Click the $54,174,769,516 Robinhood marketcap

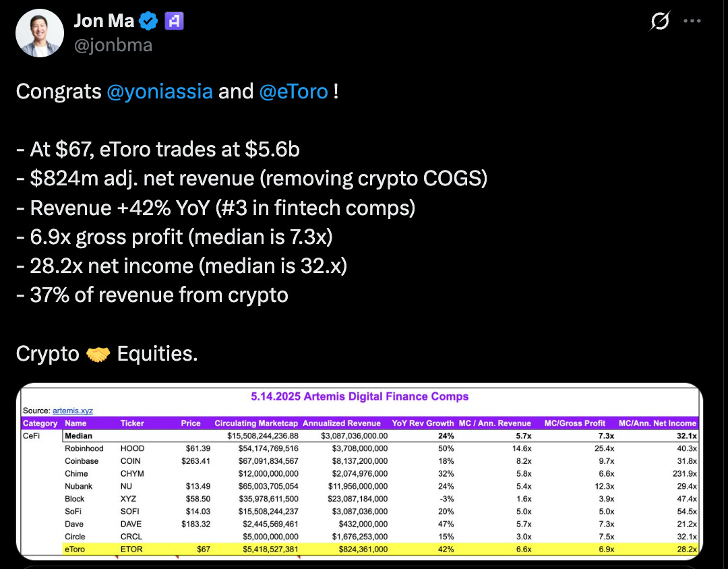[x=268, y=448]
